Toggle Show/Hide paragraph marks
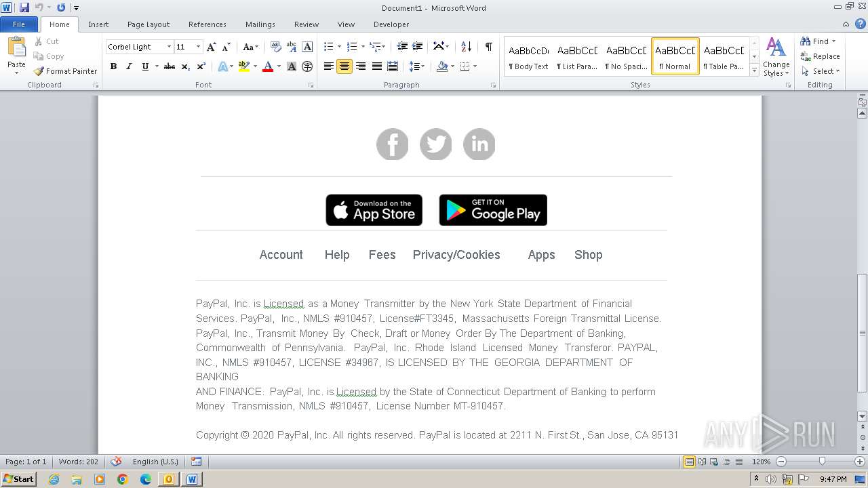Screen dimensions: 868x488 (x=488, y=47)
